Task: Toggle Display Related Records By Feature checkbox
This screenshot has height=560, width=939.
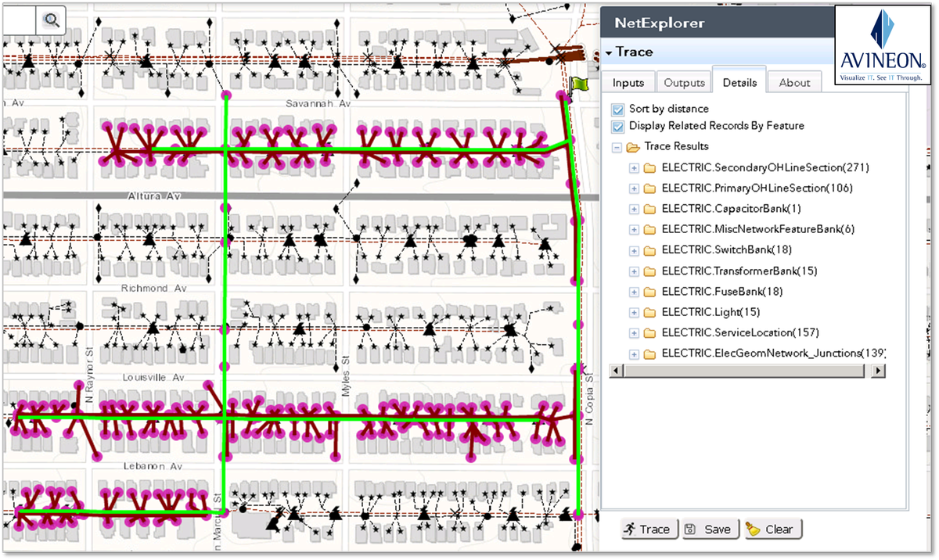Action: pyautogui.click(x=618, y=126)
